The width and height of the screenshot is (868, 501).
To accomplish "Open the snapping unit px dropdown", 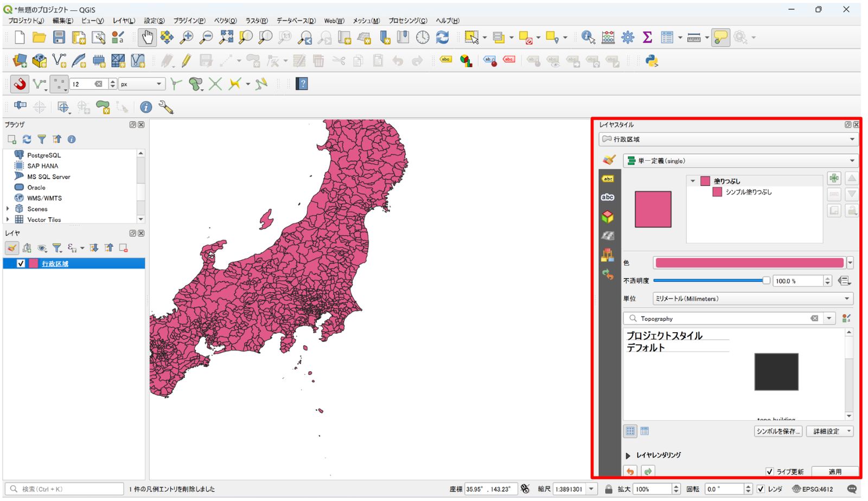I will (142, 84).
